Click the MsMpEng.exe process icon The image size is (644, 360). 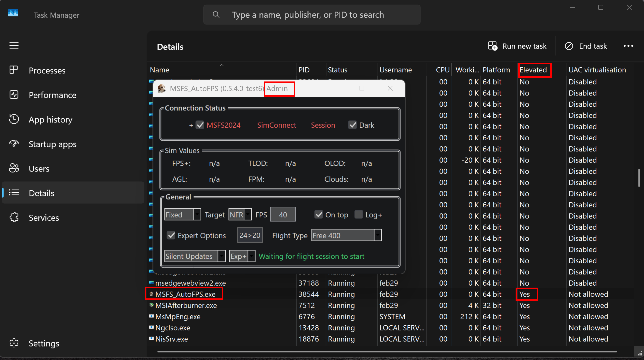[151, 316]
